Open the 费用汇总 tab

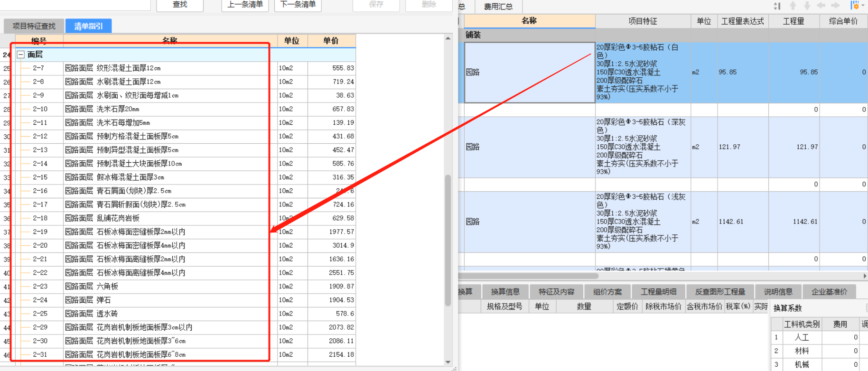click(x=498, y=6)
